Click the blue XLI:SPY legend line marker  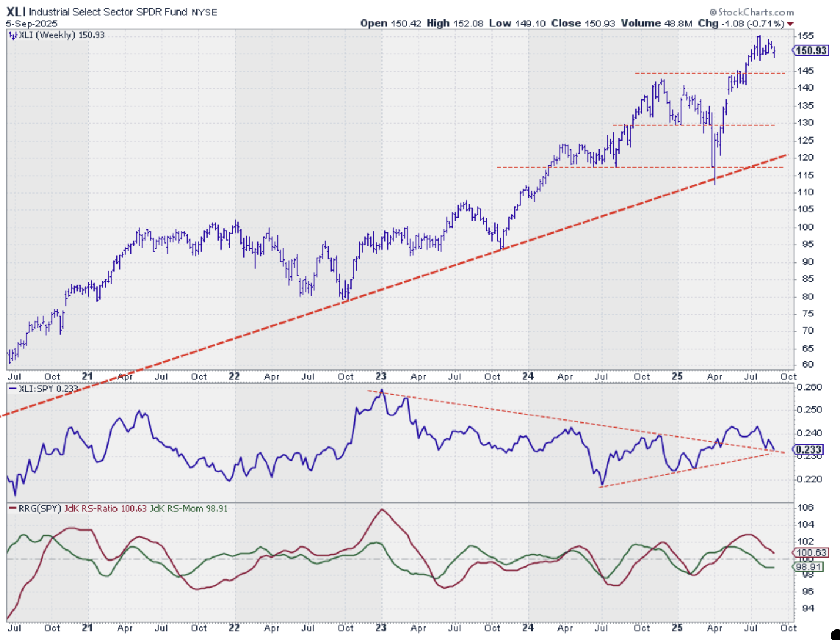tap(12, 389)
